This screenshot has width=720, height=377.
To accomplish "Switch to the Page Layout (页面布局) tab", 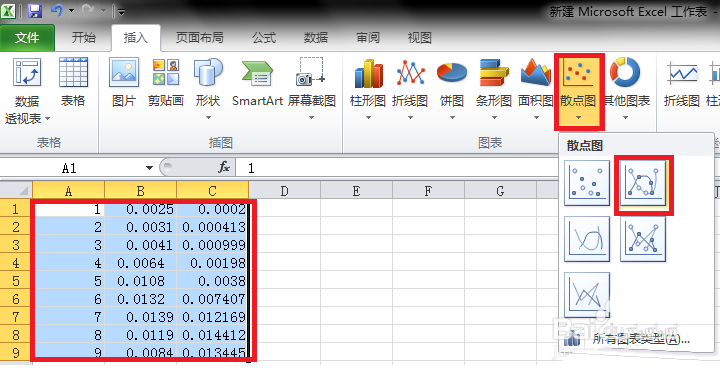I will coord(200,38).
